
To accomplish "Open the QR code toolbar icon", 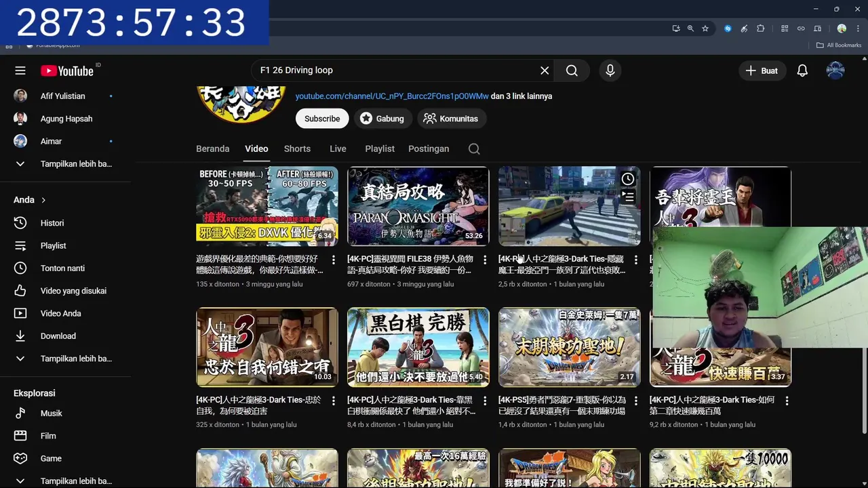I will pyautogui.click(x=785, y=28).
